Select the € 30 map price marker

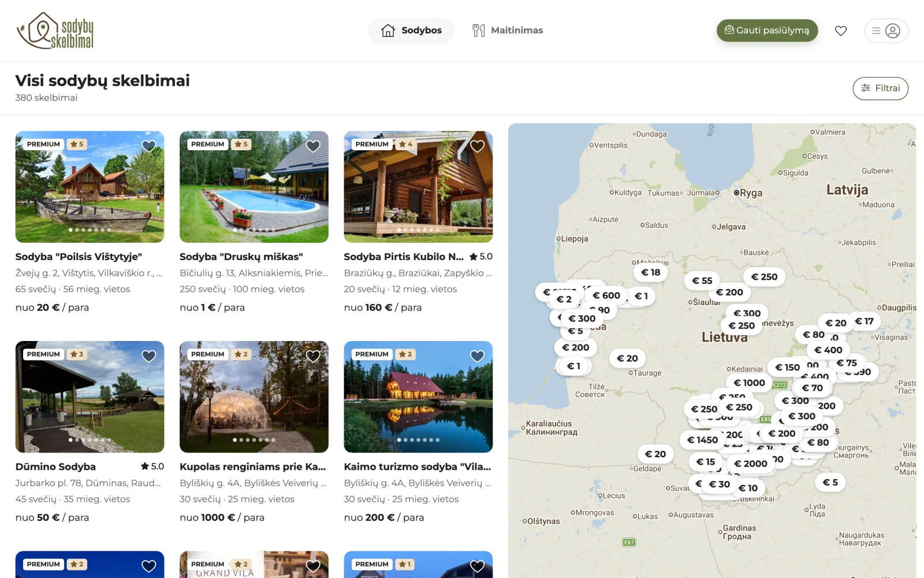(720, 484)
